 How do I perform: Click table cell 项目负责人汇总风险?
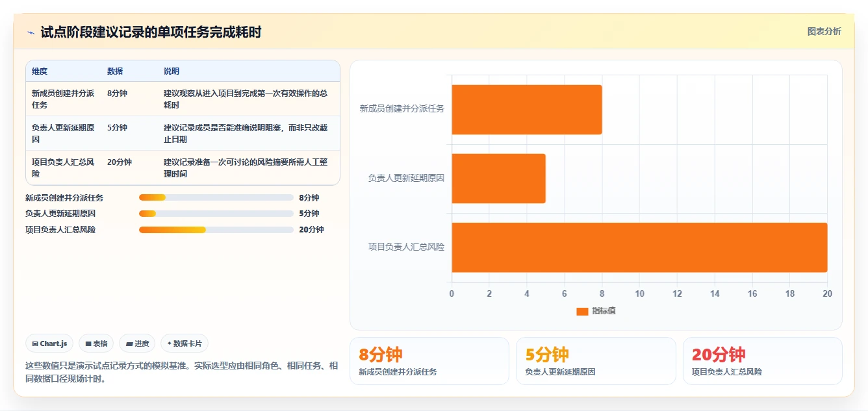coord(63,168)
